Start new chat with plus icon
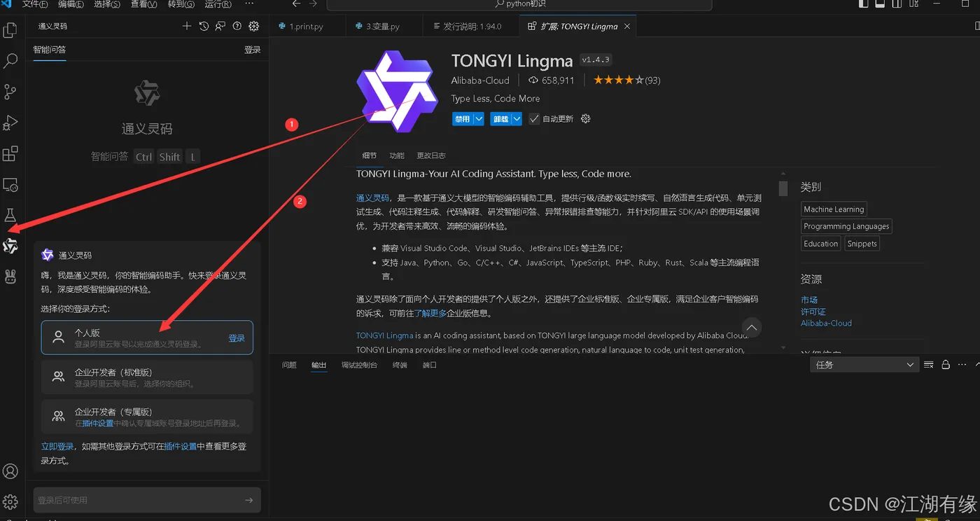This screenshot has width=980, height=521. coord(187,26)
